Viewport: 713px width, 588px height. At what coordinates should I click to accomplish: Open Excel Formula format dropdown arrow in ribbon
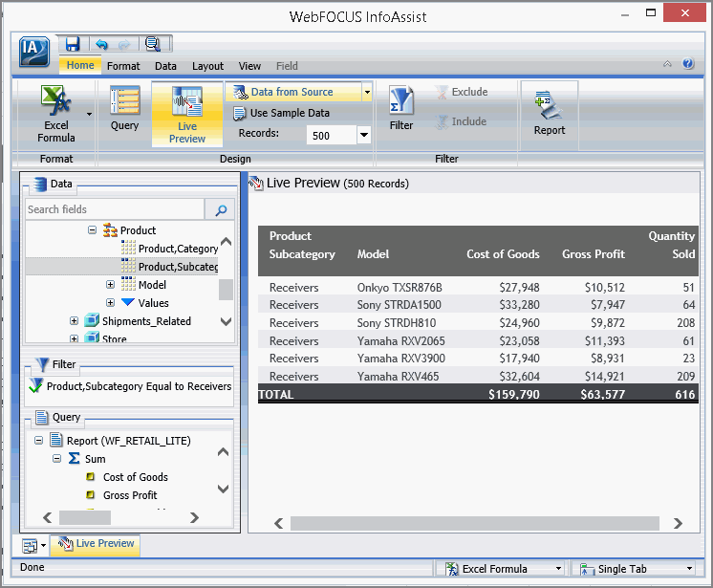89,114
